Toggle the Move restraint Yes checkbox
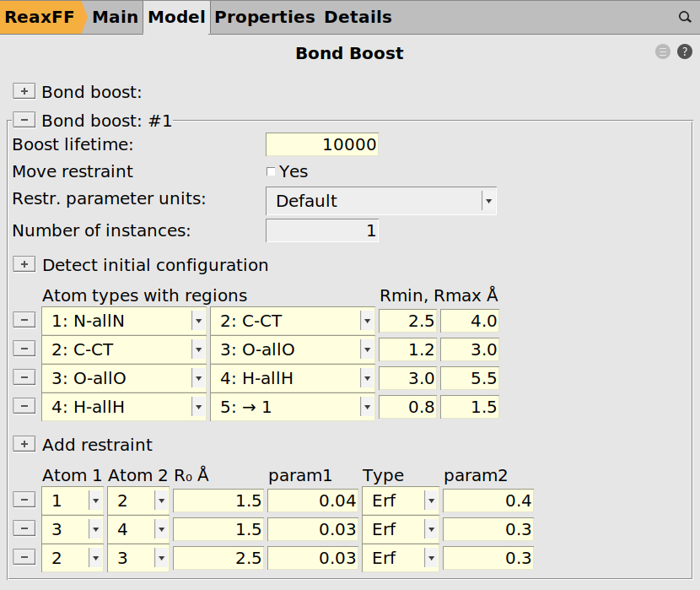Screen dimensions: 700x590 [271, 171]
